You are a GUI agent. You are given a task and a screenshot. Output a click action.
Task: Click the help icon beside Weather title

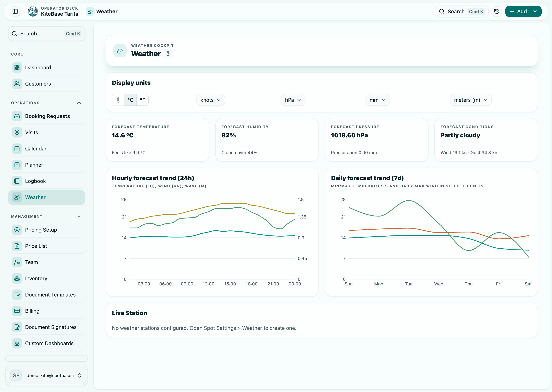[168, 53]
